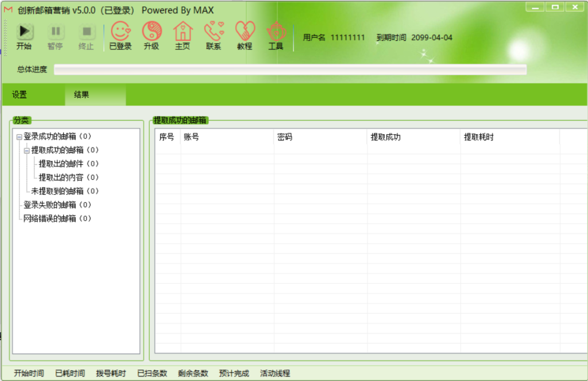Click the 暂停 (Pause) toolbar icon
The width and height of the screenshot is (588, 381).
click(x=55, y=32)
